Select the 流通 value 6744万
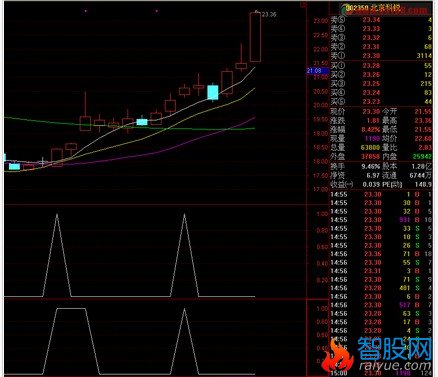The image size is (438, 377). pos(421,175)
